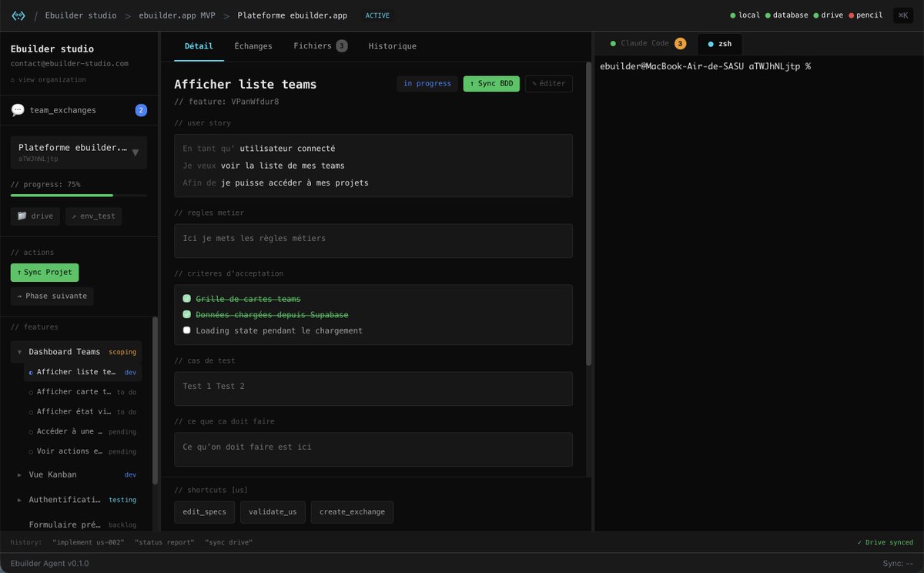
Task: Click status circle of Voir actions e… row
Action: [31, 451]
